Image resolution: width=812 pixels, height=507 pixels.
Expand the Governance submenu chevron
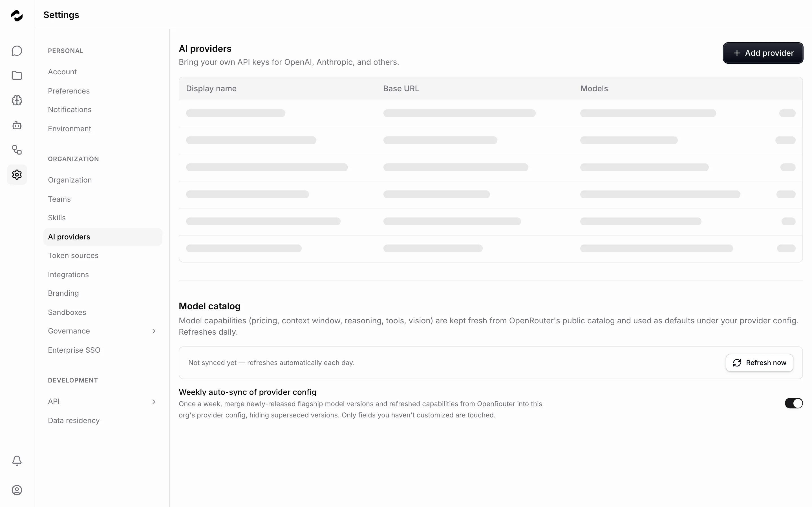coord(154,331)
